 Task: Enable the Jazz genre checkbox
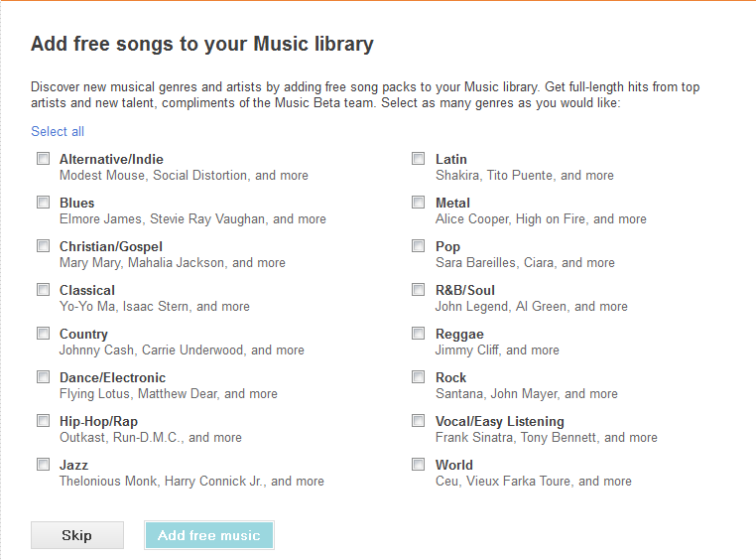[43, 465]
